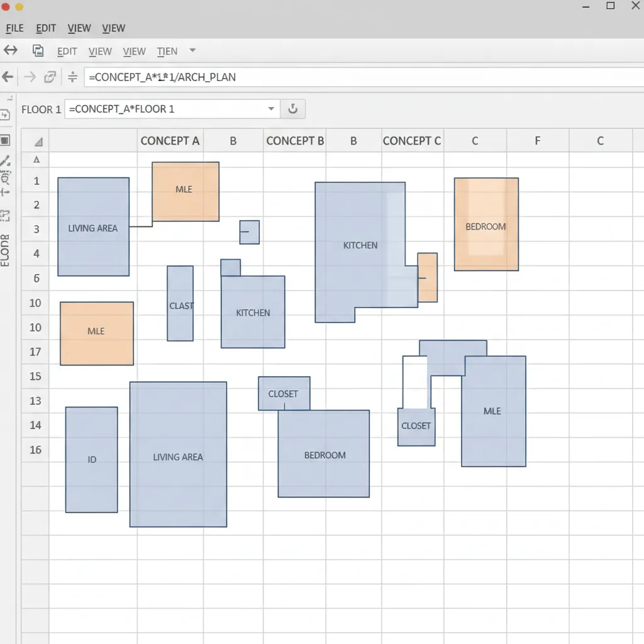Viewport: 644px width, 644px height.
Task: Click the filled square icon in left sidebar
Action: point(5,140)
